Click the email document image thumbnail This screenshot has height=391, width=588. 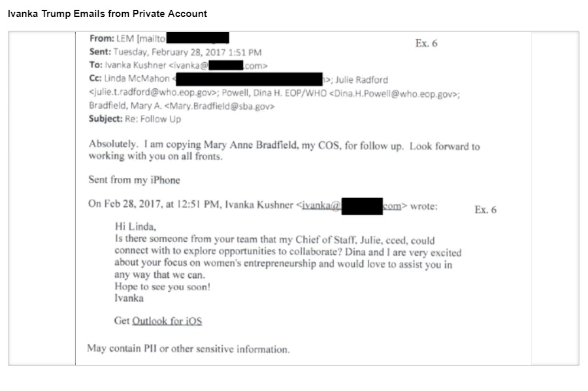(x=293, y=199)
